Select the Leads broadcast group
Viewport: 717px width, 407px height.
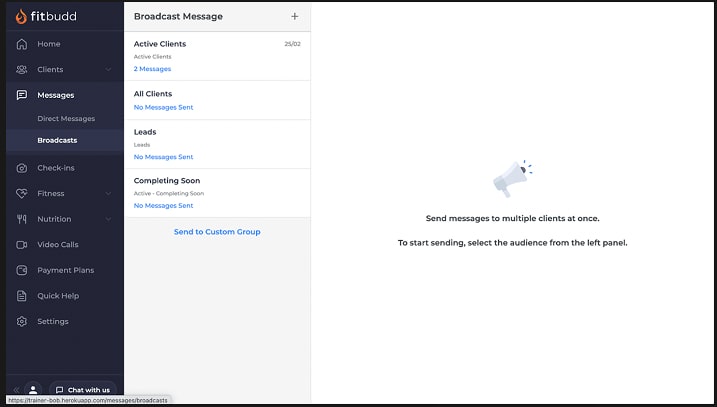(217, 145)
